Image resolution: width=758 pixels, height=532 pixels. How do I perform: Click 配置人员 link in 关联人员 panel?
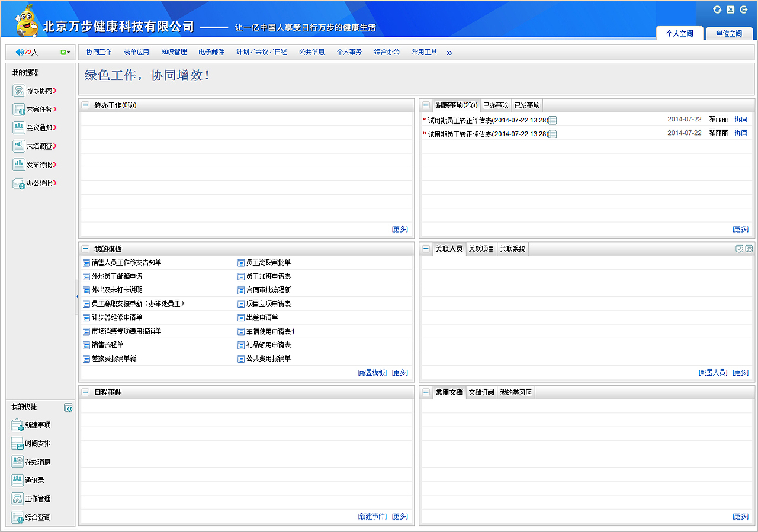point(714,373)
